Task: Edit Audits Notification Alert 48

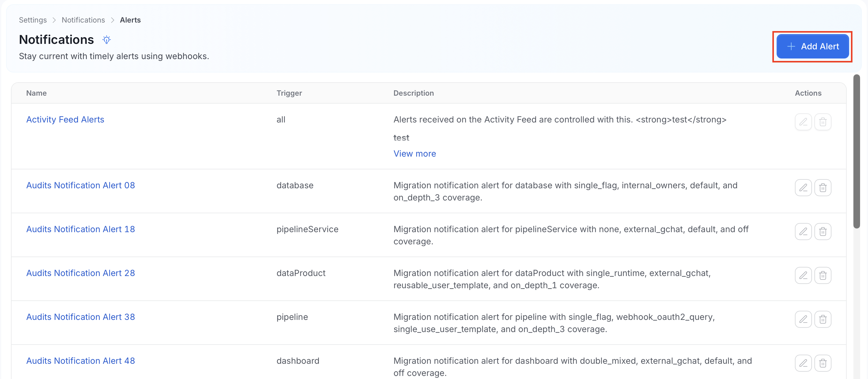Action: click(x=803, y=363)
